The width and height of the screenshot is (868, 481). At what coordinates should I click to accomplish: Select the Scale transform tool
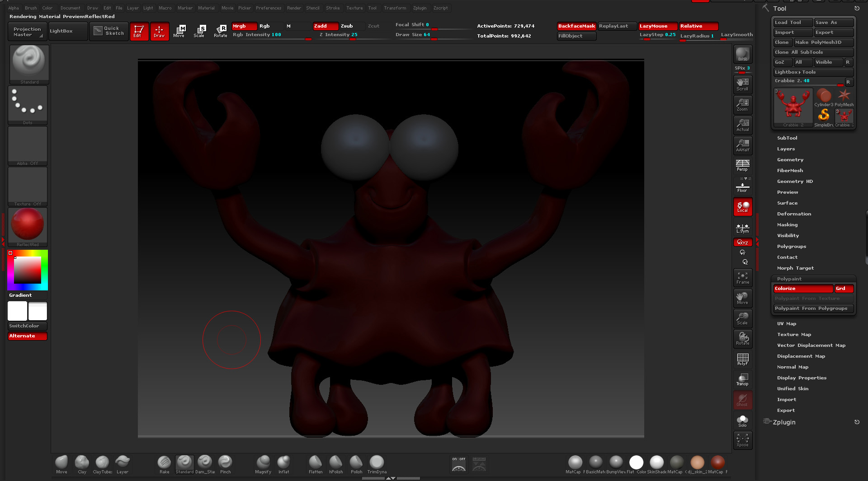[199, 31]
